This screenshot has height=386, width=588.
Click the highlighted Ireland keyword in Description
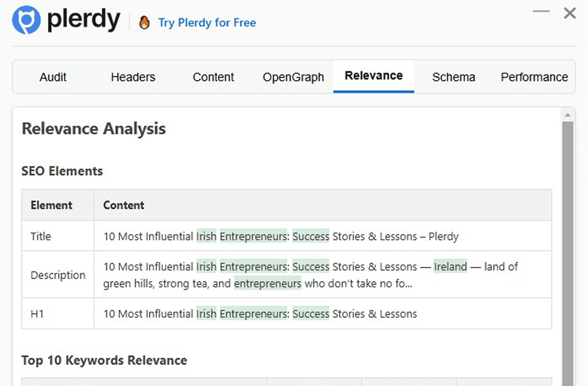(450, 266)
